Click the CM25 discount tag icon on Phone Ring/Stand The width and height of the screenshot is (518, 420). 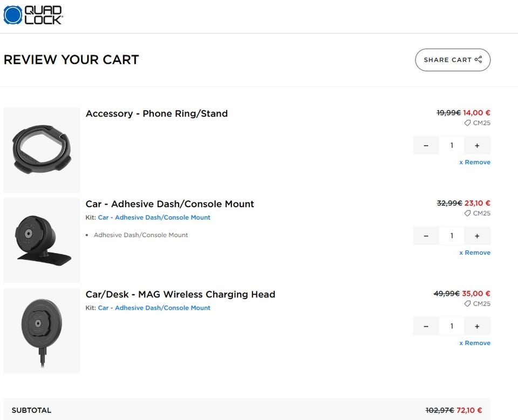click(467, 123)
